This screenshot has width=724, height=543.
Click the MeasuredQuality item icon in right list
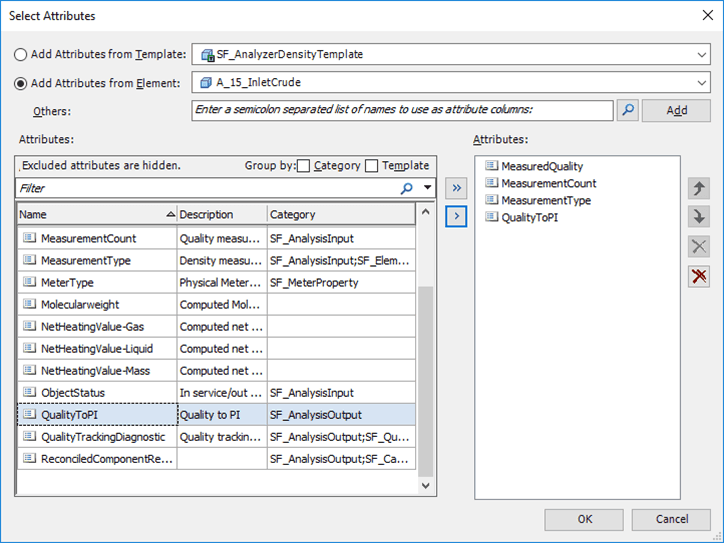[x=492, y=165]
